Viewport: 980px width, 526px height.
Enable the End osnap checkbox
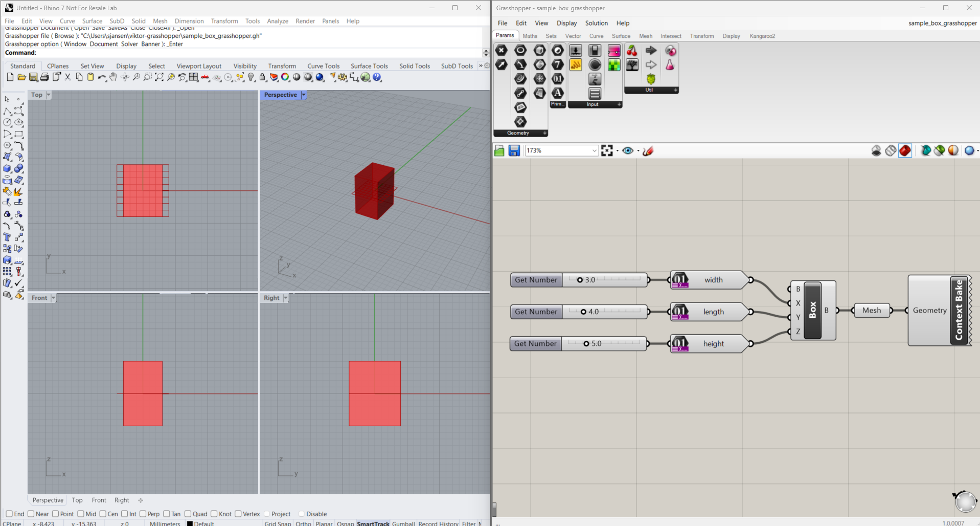pos(9,514)
